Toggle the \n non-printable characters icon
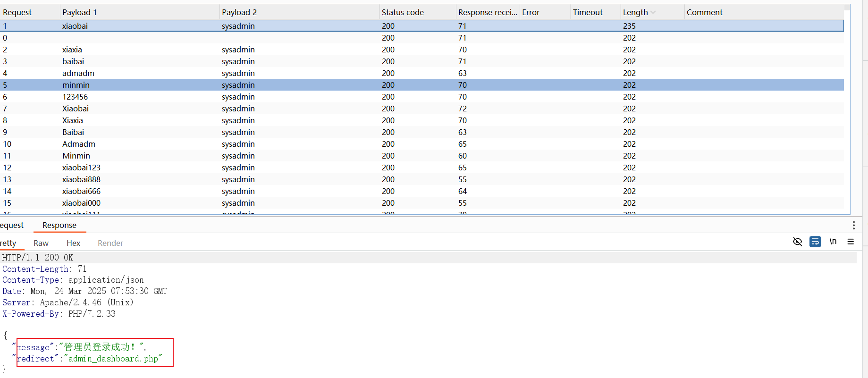This screenshot has width=868, height=378. point(833,242)
